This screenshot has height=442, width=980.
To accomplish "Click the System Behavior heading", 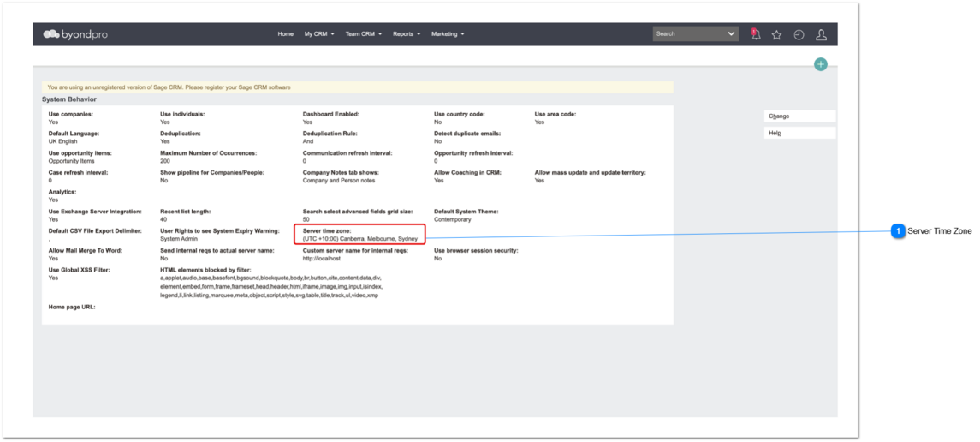I will 69,99.
